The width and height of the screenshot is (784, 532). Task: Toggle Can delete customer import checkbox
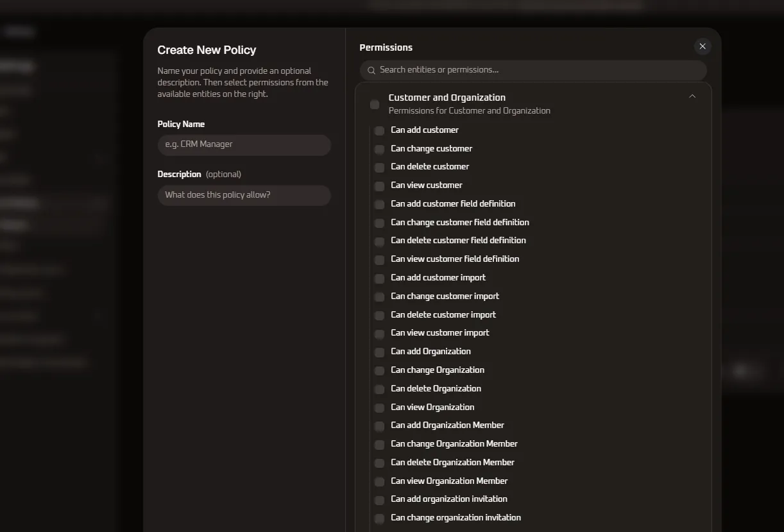point(379,315)
